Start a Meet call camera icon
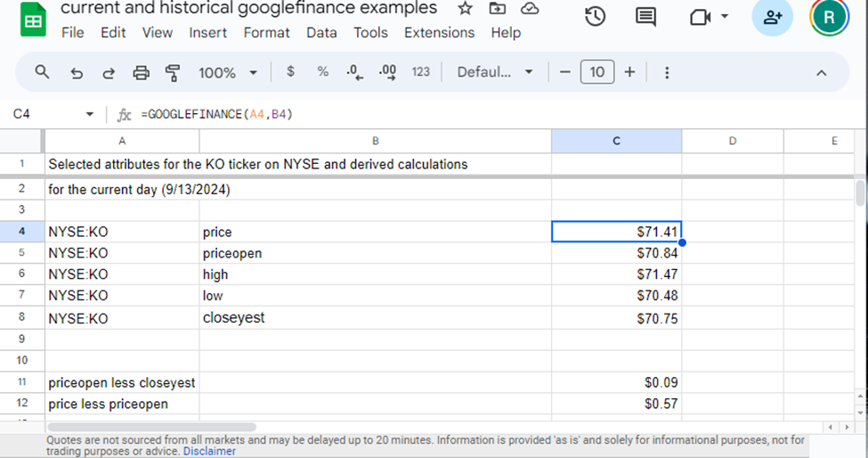 click(701, 17)
